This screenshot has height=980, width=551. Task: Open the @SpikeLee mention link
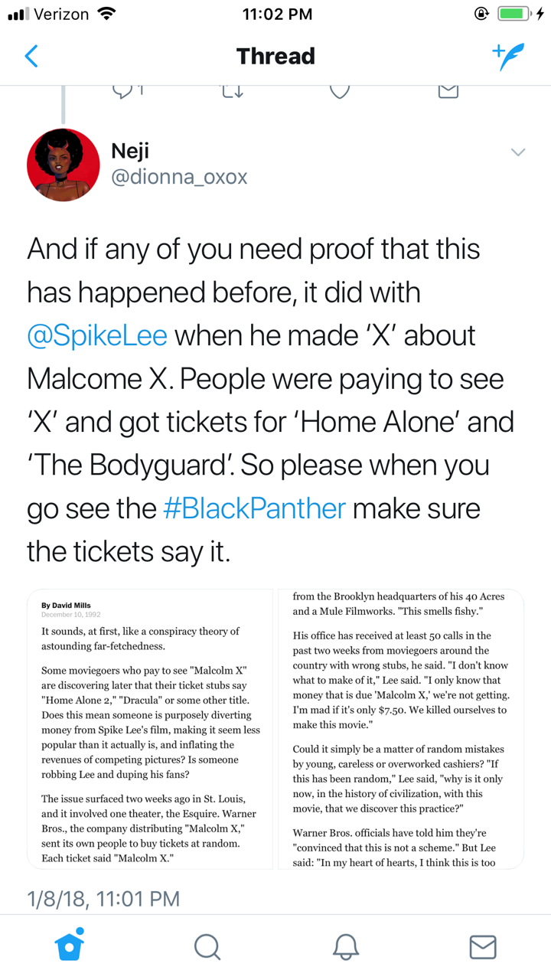point(97,335)
